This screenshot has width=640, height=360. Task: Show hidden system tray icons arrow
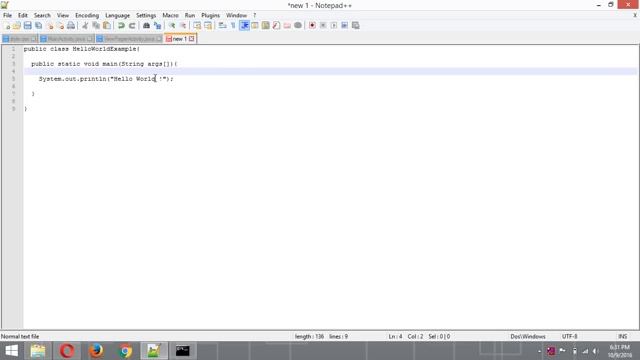coord(539,351)
